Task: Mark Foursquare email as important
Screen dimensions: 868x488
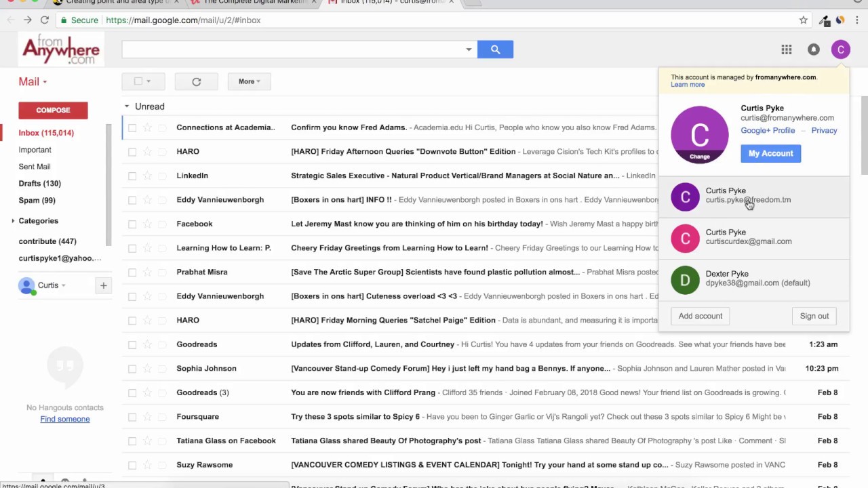Action: click(x=162, y=417)
